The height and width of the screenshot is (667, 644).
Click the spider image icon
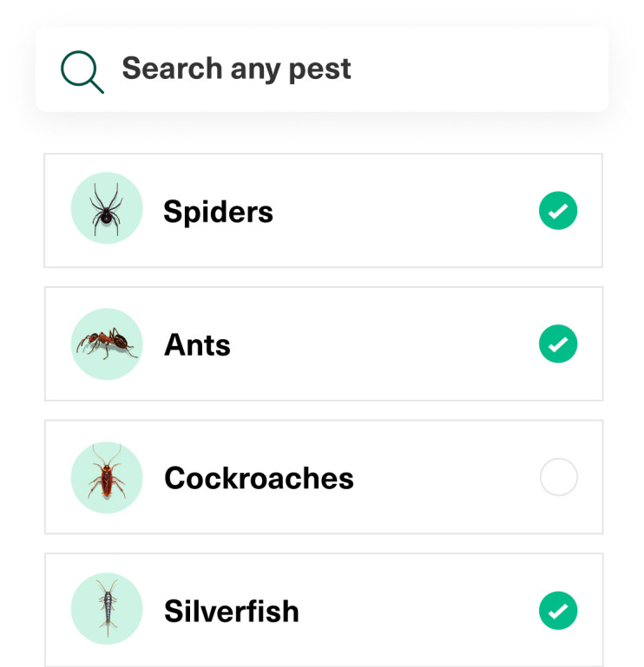tap(106, 208)
